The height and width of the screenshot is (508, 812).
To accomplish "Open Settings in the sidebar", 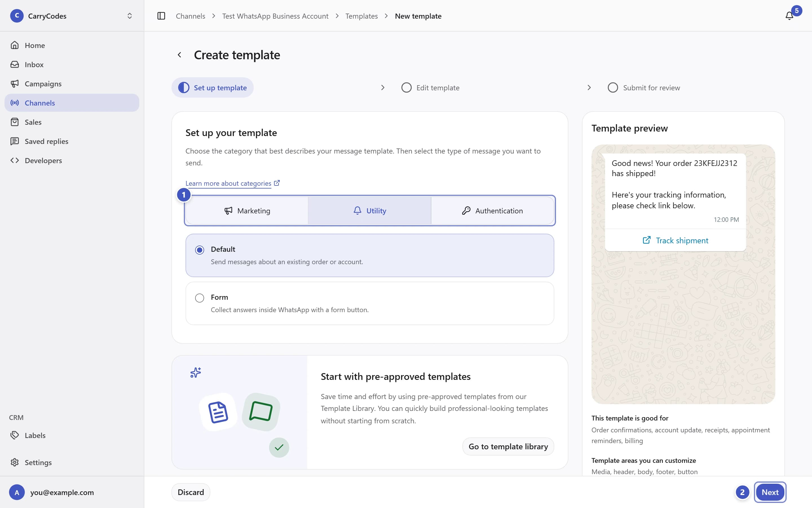I will (72, 462).
